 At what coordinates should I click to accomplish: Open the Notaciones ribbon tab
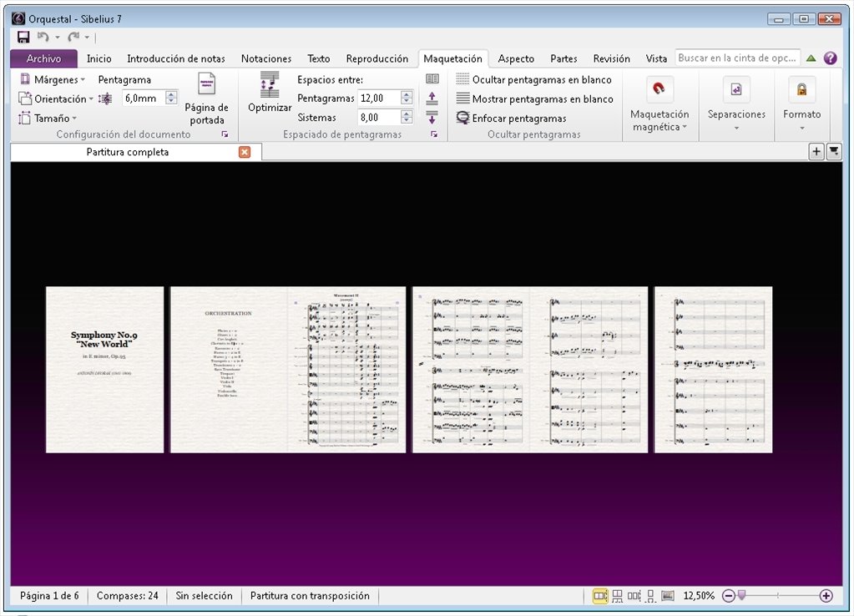coord(266,58)
